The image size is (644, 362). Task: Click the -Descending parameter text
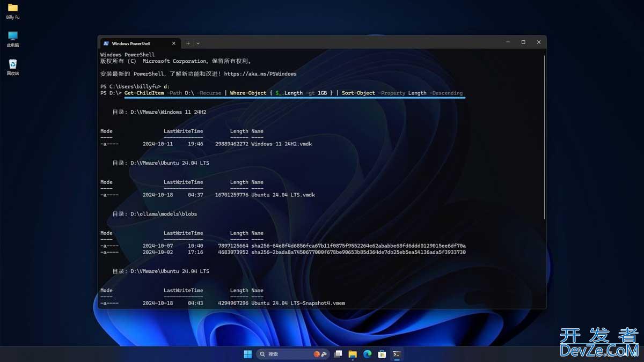click(x=446, y=93)
